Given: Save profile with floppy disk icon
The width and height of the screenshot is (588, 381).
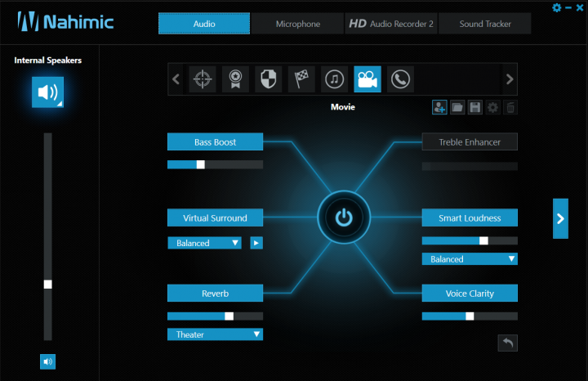Looking at the screenshot, I should [475, 107].
